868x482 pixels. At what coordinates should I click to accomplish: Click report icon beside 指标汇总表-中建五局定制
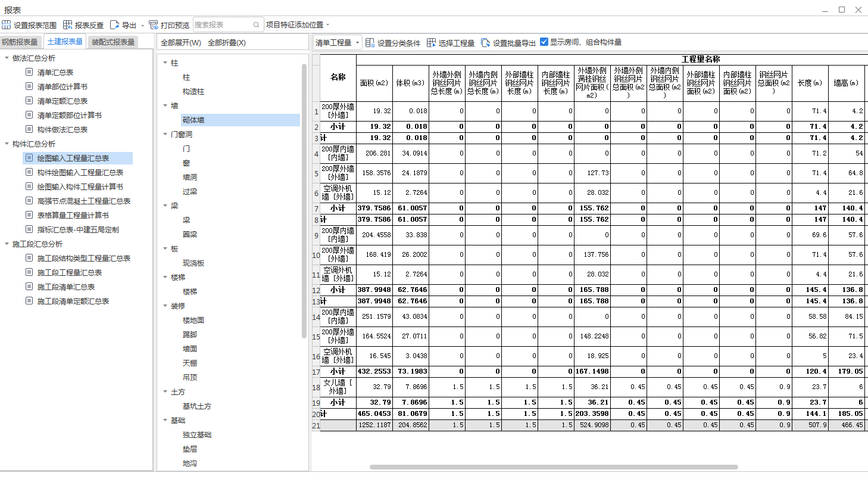[x=29, y=229]
